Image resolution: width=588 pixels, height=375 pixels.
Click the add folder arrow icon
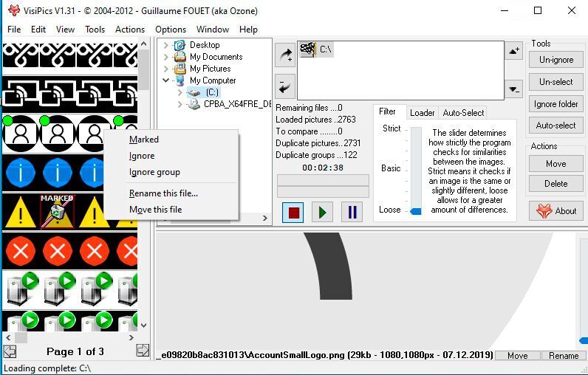click(285, 55)
